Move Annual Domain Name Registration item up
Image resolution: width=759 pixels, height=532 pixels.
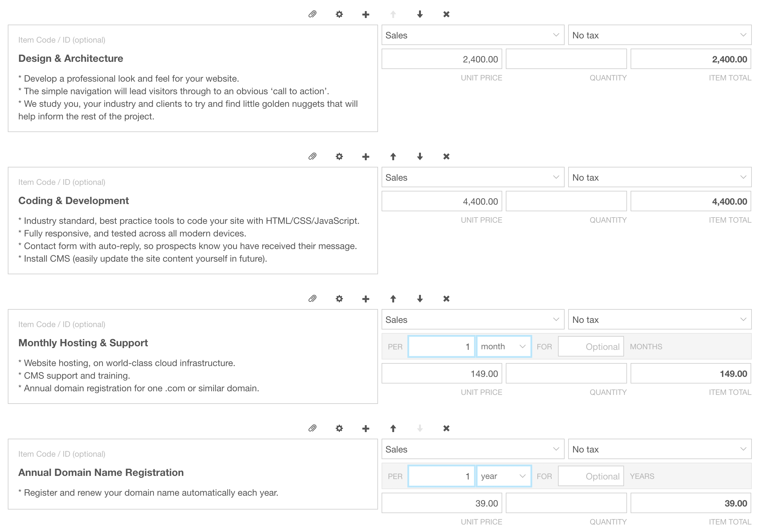393,428
